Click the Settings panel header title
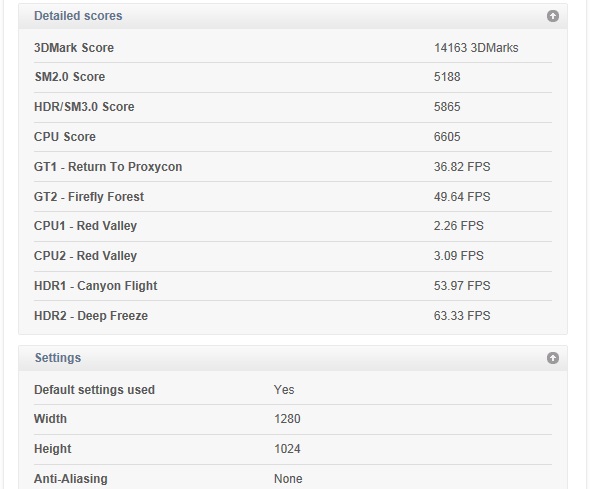592x489 pixels. [58, 358]
